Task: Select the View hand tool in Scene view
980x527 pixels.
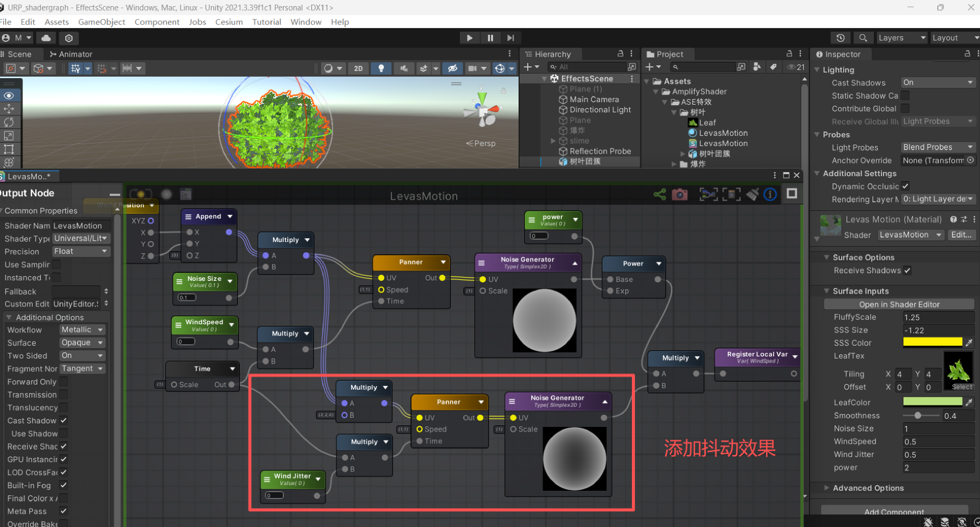Action: 9,95
